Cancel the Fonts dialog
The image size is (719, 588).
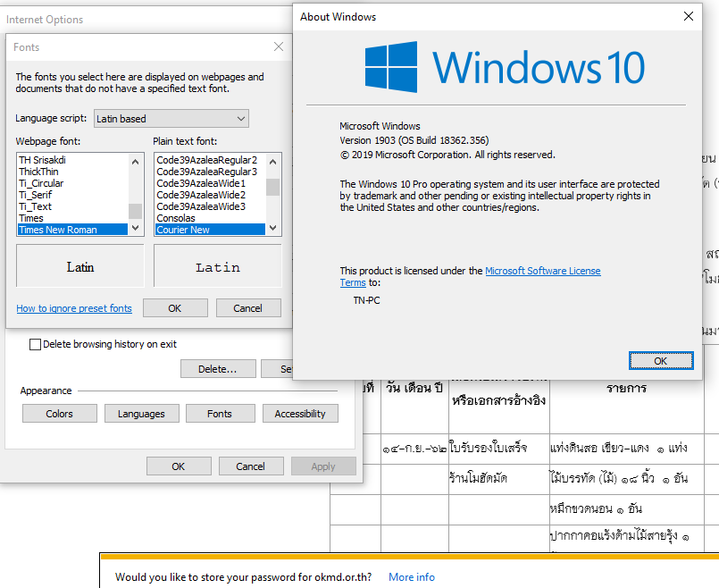click(x=248, y=308)
